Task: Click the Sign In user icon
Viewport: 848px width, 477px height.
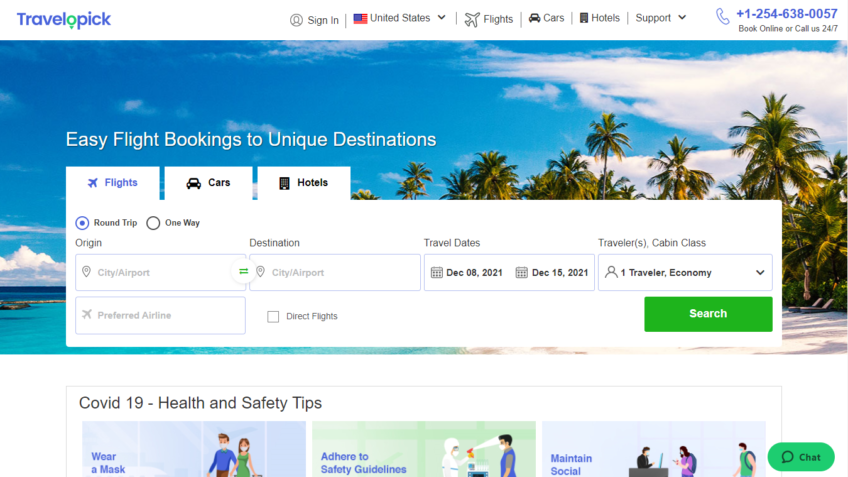Action: point(296,20)
